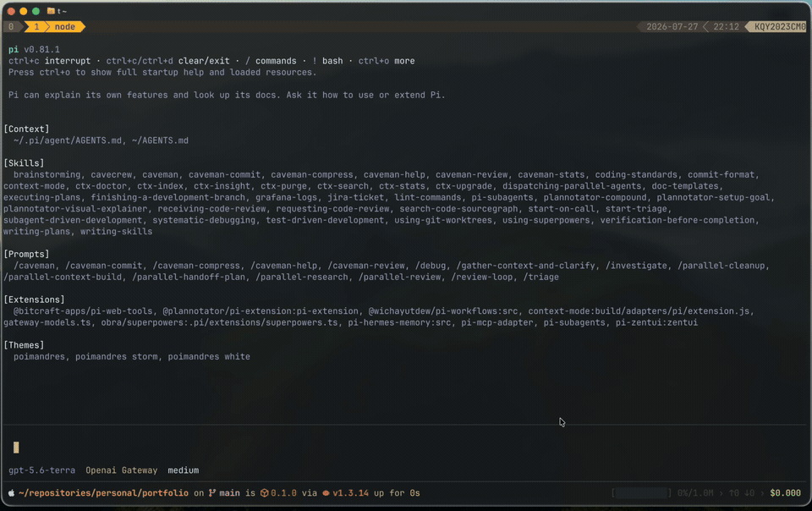Click the main branch name
Viewport: 812px width, 511px height.
pyautogui.click(x=229, y=493)
